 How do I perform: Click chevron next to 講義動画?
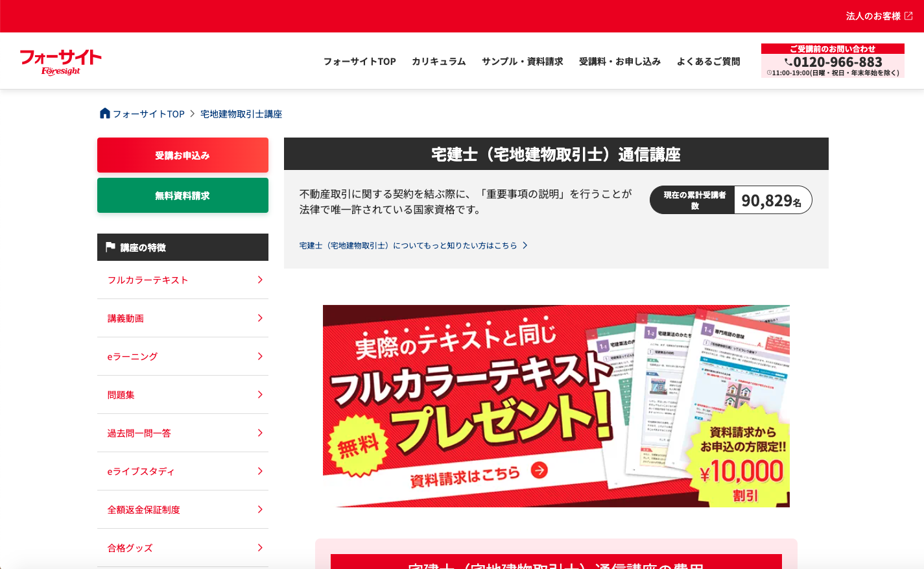(x=260, y=318)
